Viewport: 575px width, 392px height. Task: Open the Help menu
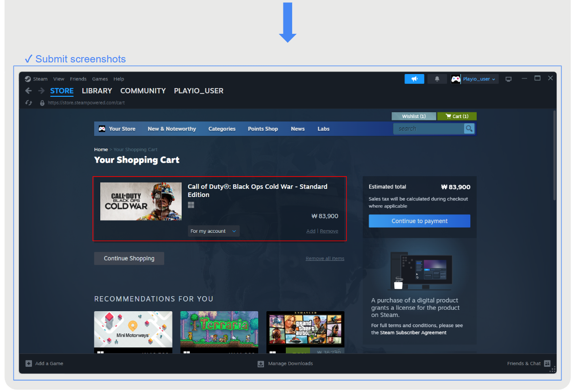coord(119,79)
